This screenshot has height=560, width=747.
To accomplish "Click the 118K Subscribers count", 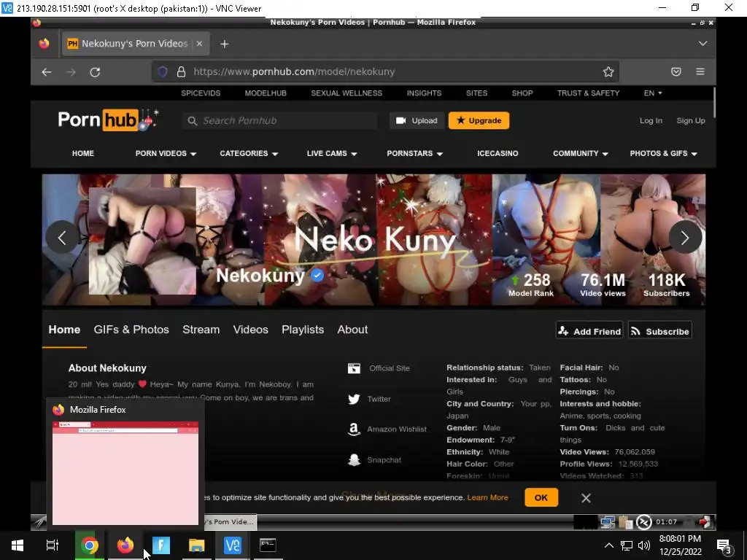I will coord(667,285).
